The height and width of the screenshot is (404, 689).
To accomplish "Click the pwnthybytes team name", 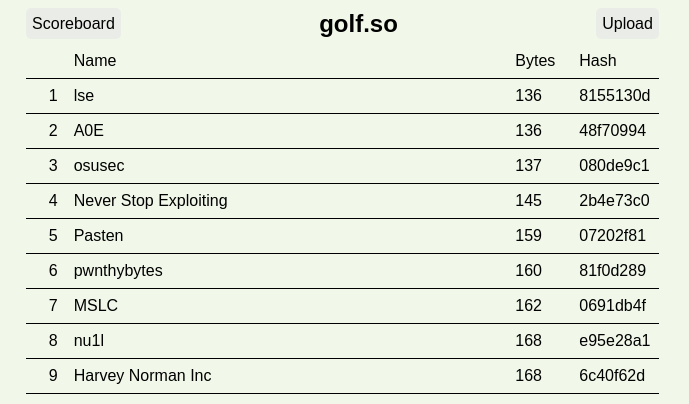I will pos(118,271).
